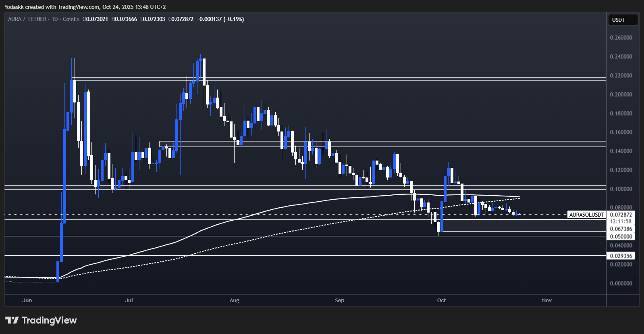This screenshot has height=334, width=644.
Task: Click the AURA / TETHER symbol title
Action: 27,19
